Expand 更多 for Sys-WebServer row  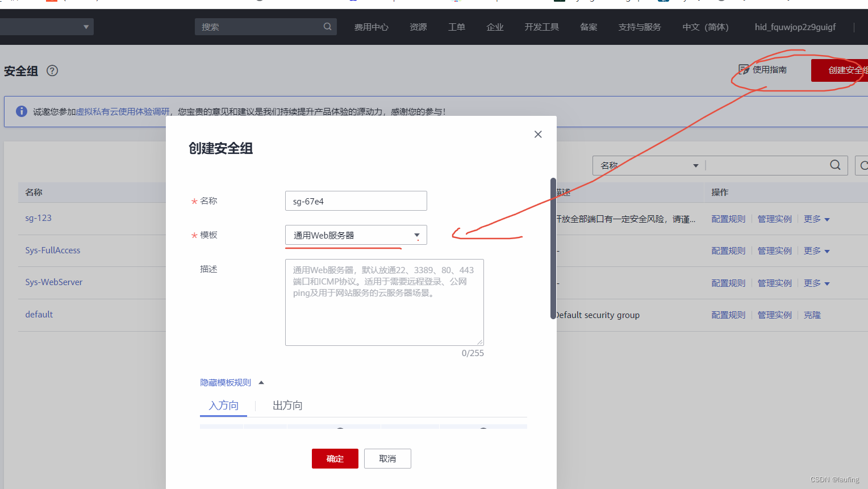coord(817,283)
